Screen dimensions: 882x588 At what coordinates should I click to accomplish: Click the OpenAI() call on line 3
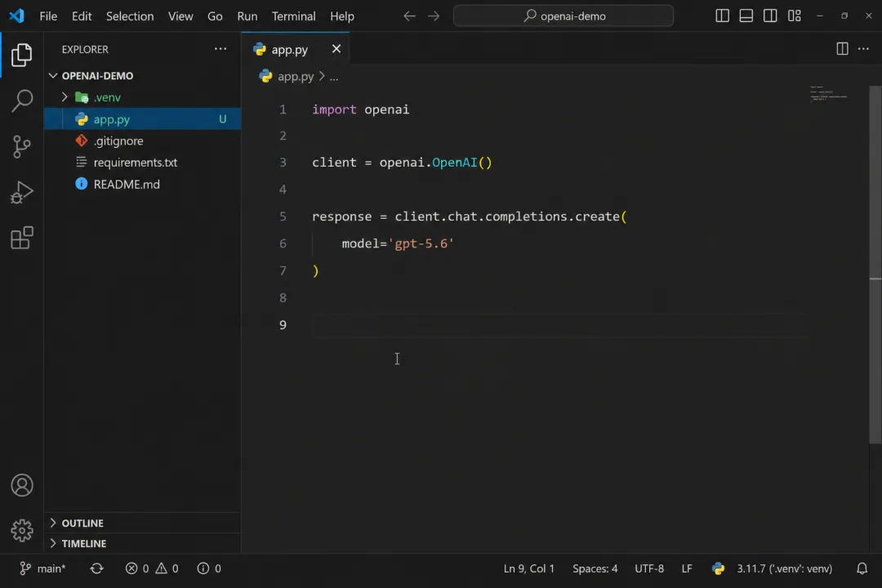coord(461,162)
